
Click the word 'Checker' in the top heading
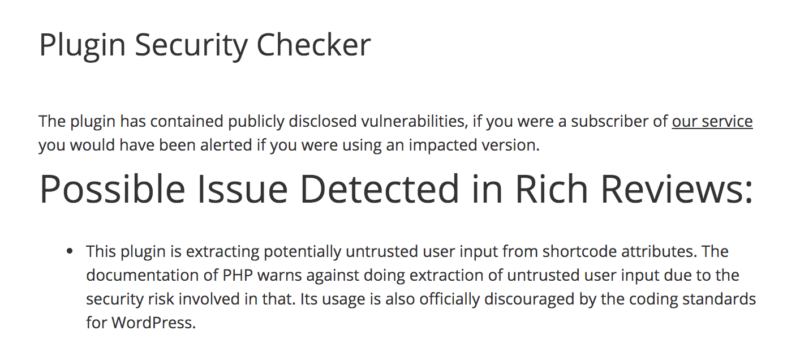click(x=313, y=44)
